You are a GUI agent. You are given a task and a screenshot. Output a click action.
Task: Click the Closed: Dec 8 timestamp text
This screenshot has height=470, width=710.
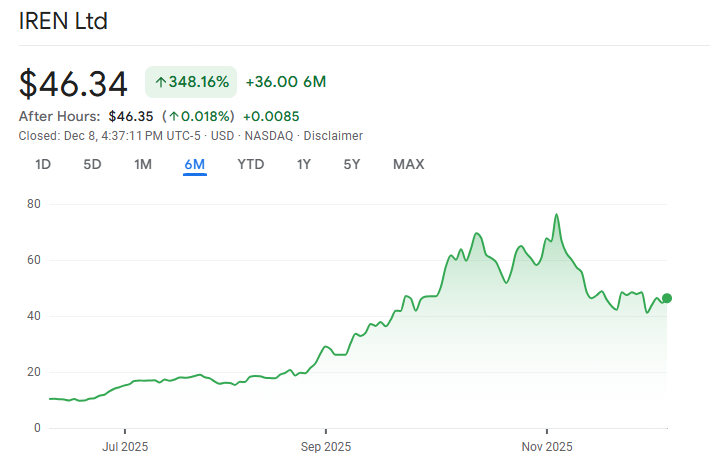pos(110,136)
